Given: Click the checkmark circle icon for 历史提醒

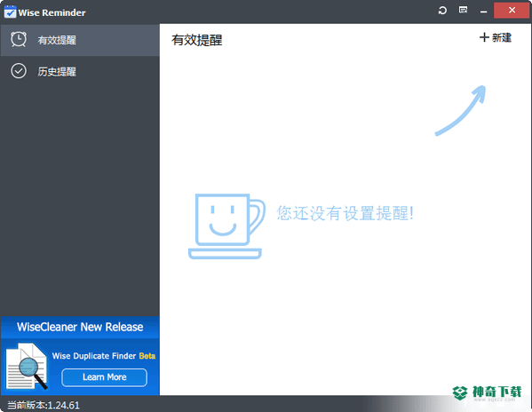Looking at the screenshot, I should [x=19, y=71].
